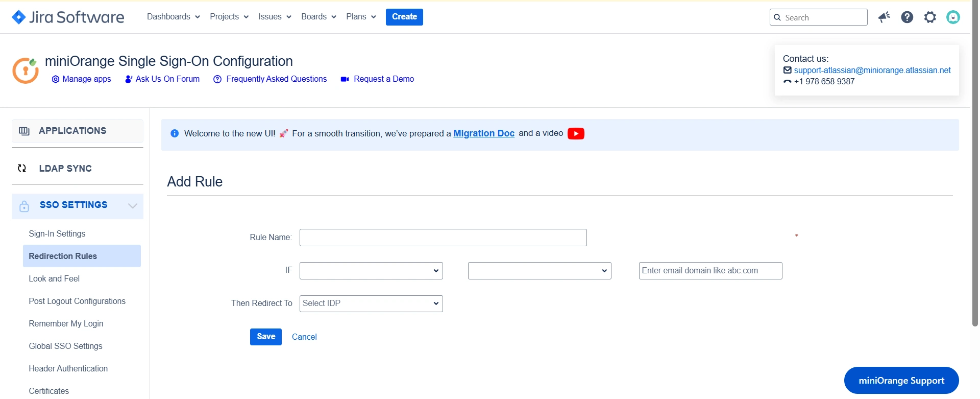Open the Projects menu

click(x=229, y=17)
